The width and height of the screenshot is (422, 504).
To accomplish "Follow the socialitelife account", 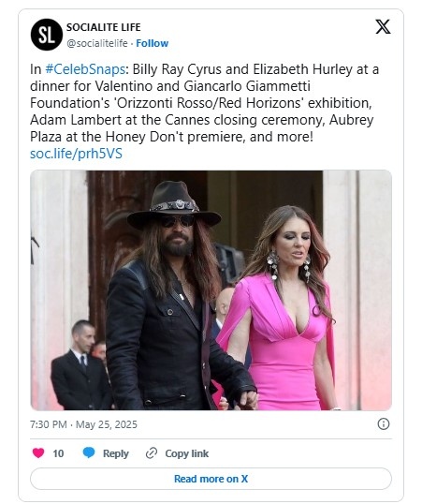I will (x=152, y=43).
